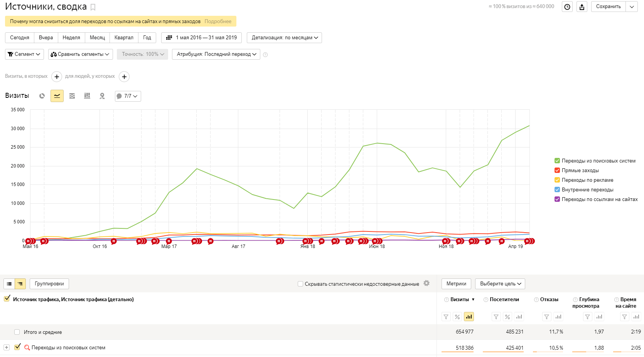Open Детализация: по месяцам dropdown

[x=284, y=38]
